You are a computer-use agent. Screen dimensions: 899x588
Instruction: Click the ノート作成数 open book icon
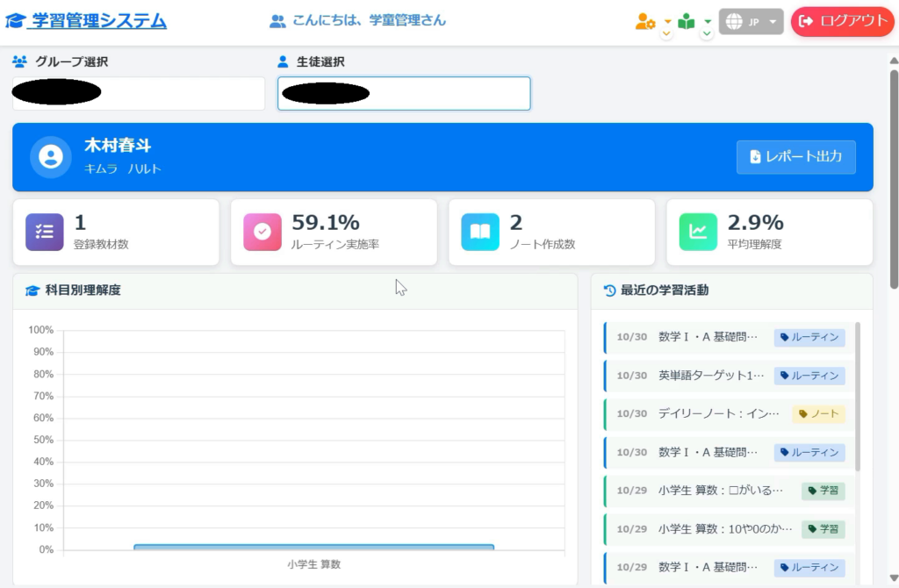coord(480,232)
